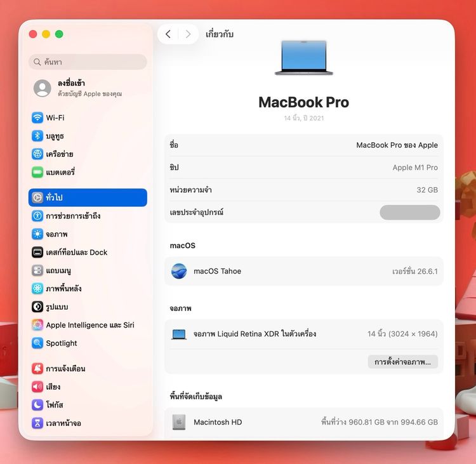Open Accessibility (การช่วยการเข้าถึง) icon
The height and width of the screenshot is (464, 476).
click(37, 216)
